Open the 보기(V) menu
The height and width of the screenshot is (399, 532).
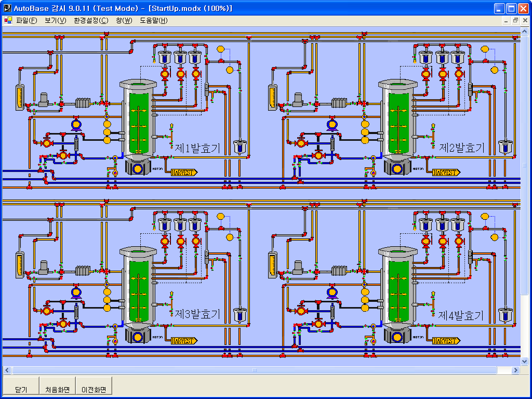[x=55, y=20]
